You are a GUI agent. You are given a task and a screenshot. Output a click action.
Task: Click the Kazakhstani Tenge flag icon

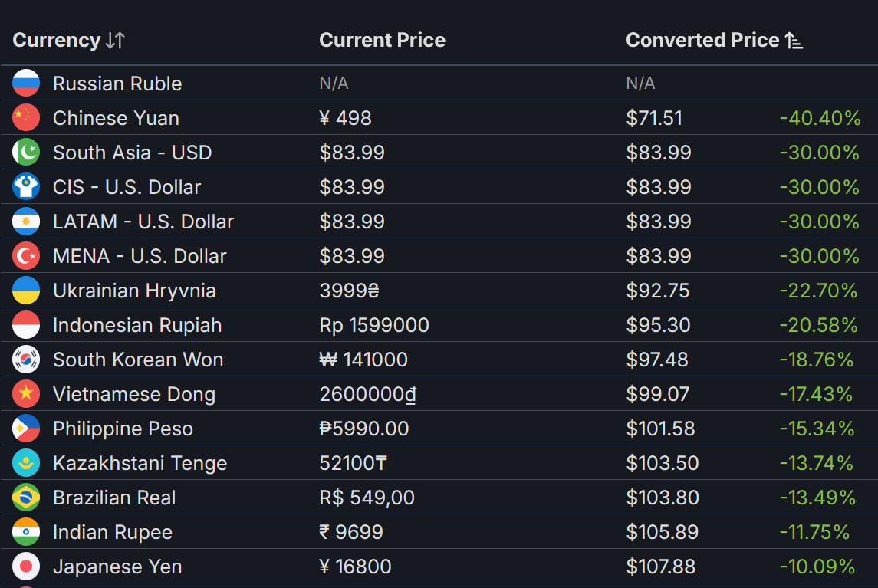tap(26, 462)
